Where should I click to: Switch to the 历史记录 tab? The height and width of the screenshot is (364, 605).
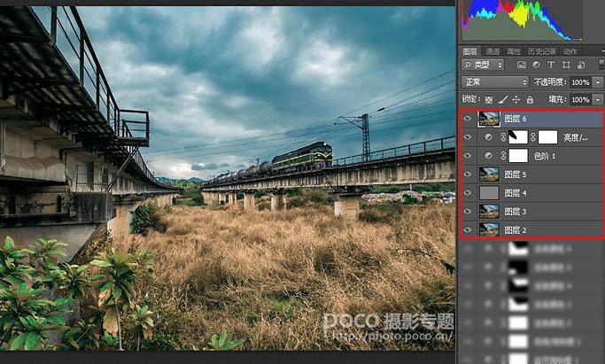542,51
